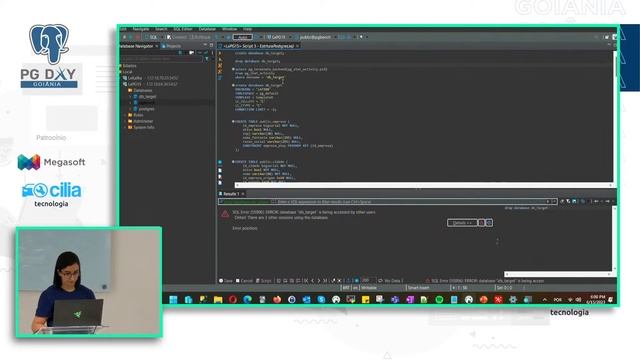The height and width of the screenshot is (360, 640).
Task: Click the horizontal scrollbar of SQL editor
Action: click(x=423, y=185)
